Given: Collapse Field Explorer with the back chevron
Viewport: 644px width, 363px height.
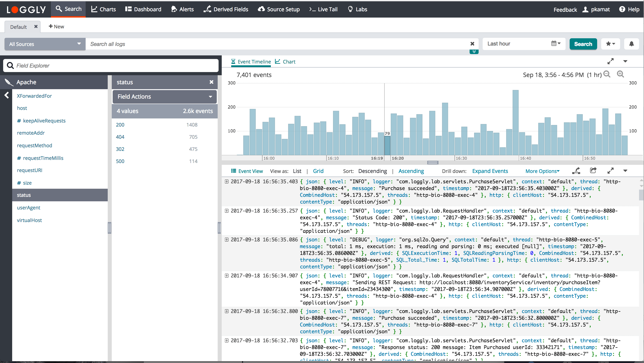Looking at the screenshot, I should coord(7,95).
